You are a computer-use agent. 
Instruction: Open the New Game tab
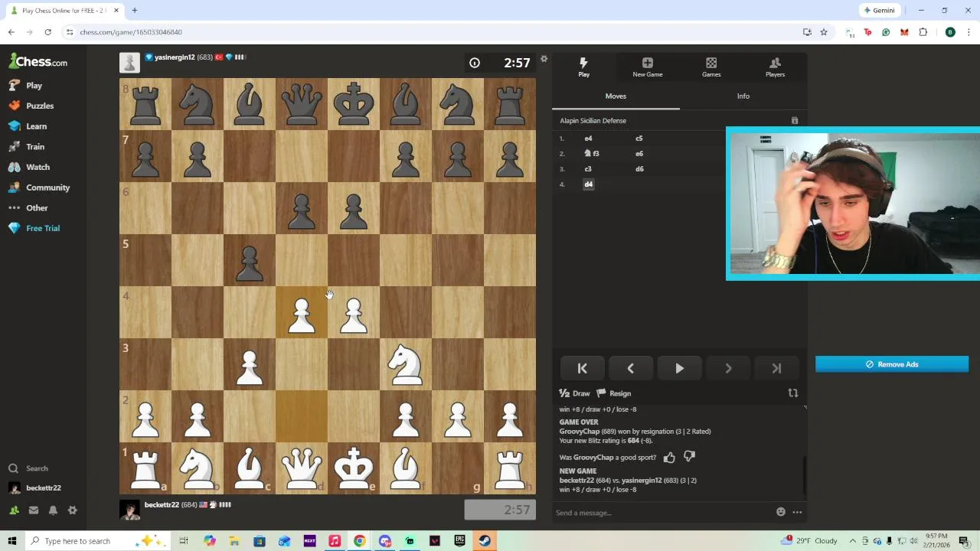tap(648, 67)
